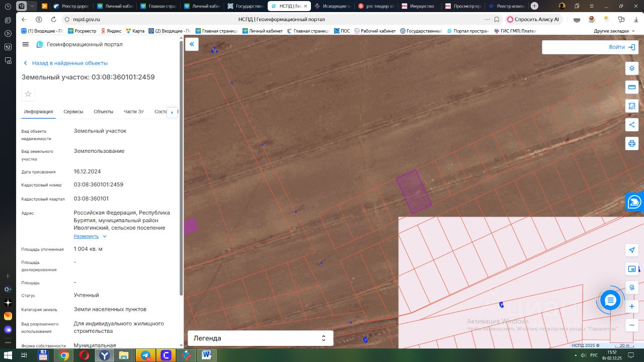The width and height of the screenshot is (644, 362).
Task: Zoom out on the map
Action: pyautogui.click(x=632, y=325)
